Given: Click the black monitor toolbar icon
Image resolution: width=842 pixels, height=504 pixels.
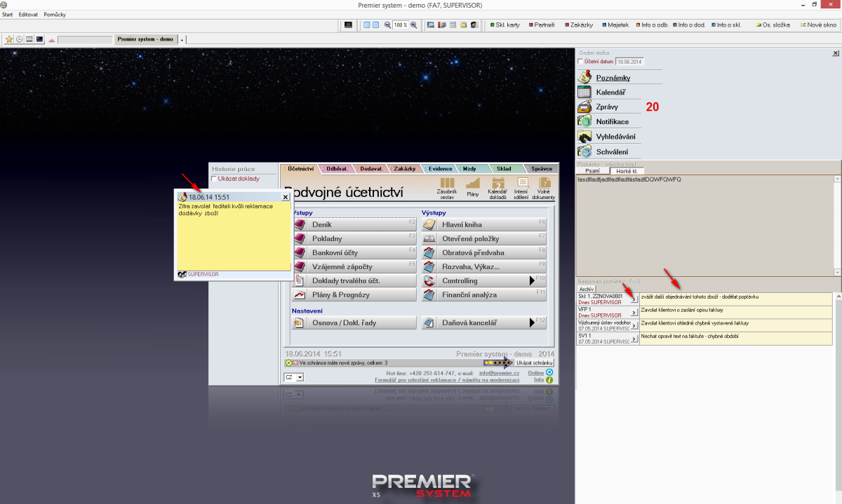Looking at the screenshot, I should tap(348, 25).
